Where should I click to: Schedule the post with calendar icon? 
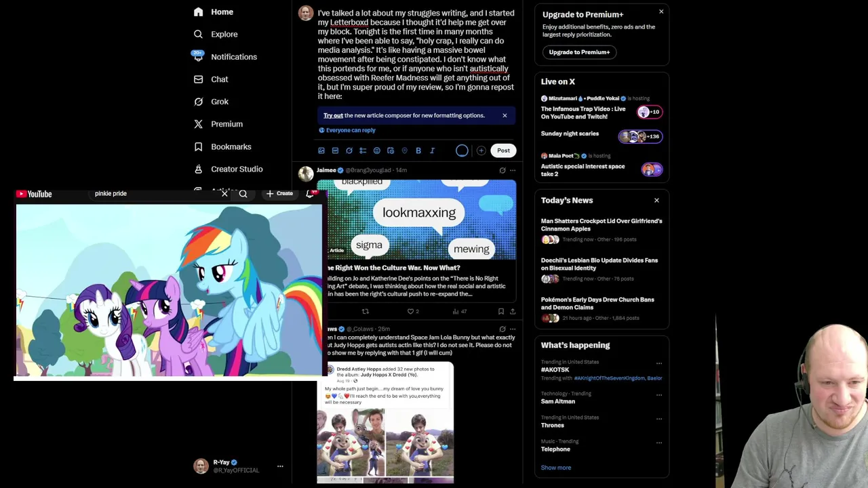tap(391, 150)
